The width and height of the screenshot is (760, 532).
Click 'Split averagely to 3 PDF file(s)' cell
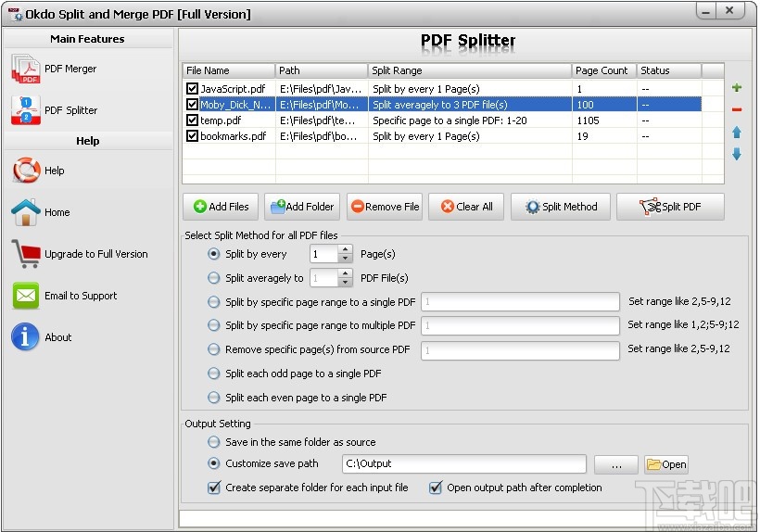pyautogui.click(x=470, y=105)
